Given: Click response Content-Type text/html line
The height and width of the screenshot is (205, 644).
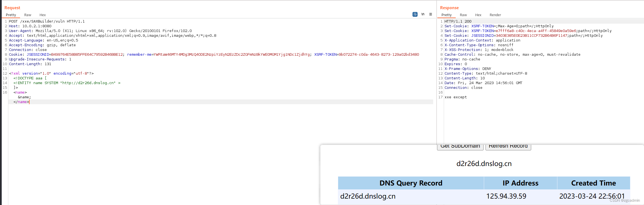Looking at the screenshot, I should (486, 74).
